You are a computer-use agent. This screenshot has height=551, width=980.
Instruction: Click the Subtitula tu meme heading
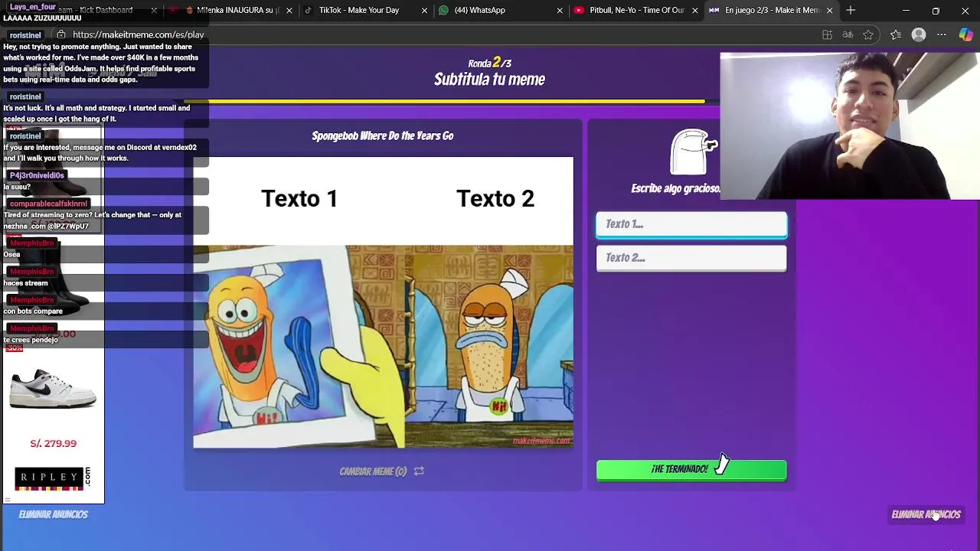[x=489, y=80]
